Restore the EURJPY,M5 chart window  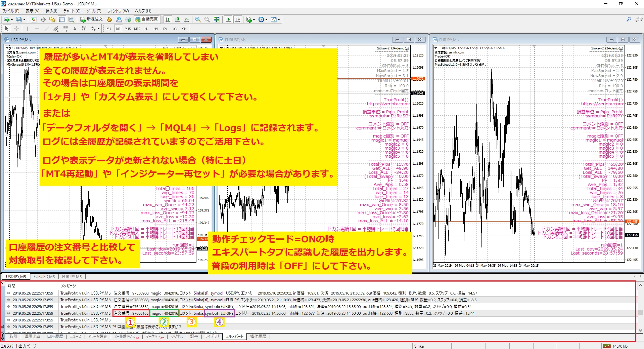click(623, 39)
